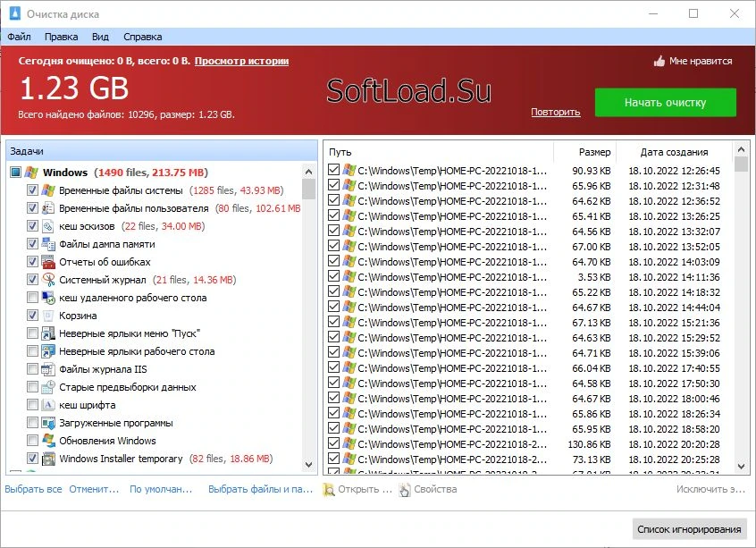Click tasks list scroll-down arrow
This screenshot has width=756, height=548.
(x=309, y=465)
